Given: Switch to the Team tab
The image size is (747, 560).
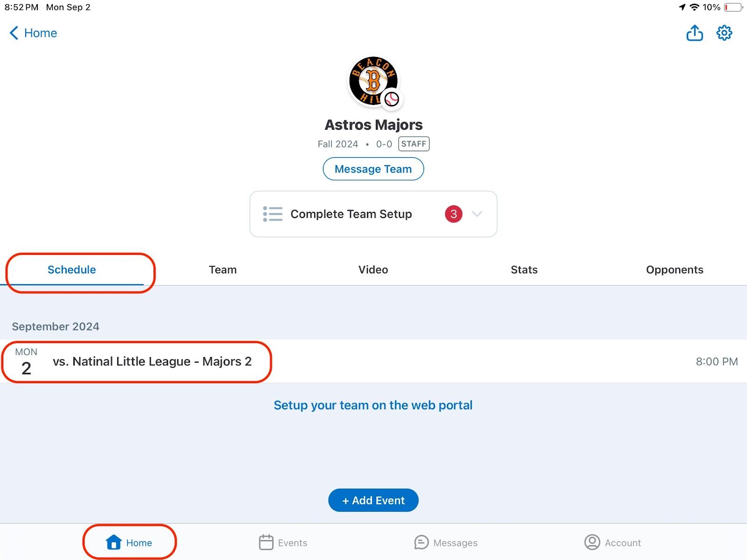Looking at the screenshot, I should (223, 270).
